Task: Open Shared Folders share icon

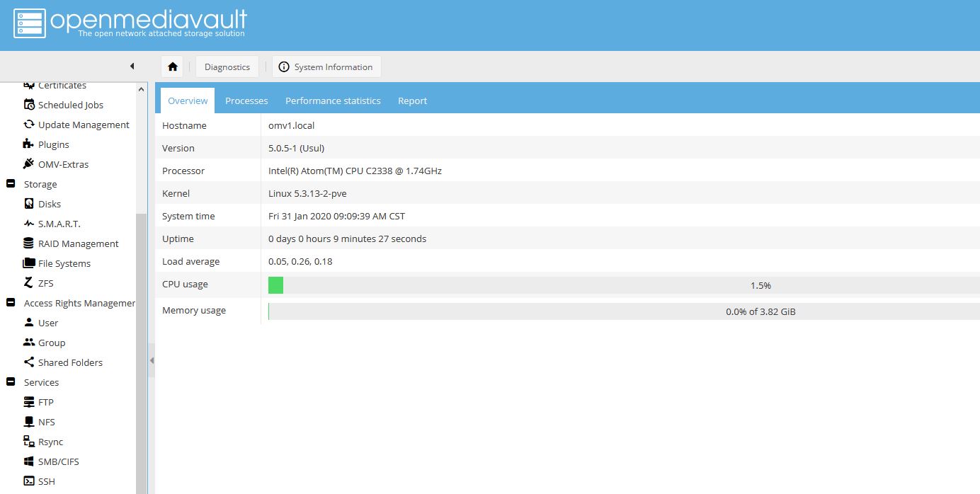Action: point(29,362)
